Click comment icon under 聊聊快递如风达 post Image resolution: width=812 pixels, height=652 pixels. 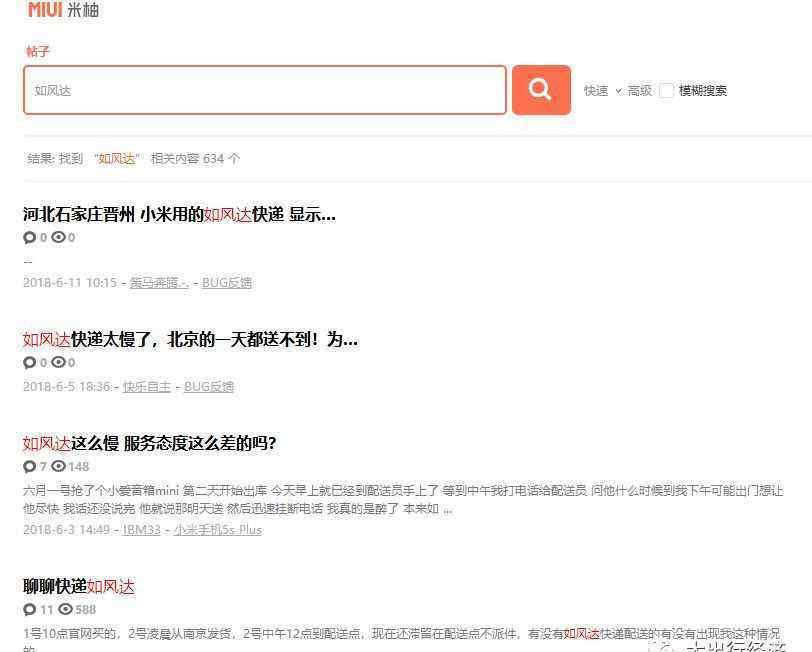tap(30, 610)
